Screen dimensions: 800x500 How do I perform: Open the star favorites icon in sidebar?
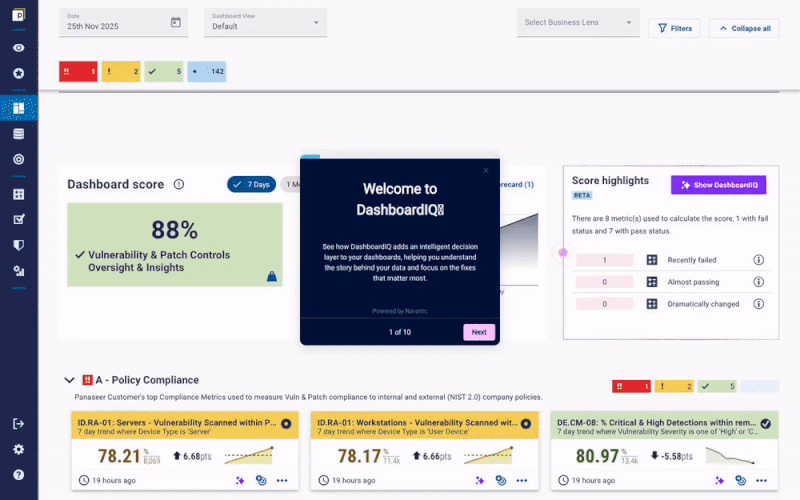19,73
